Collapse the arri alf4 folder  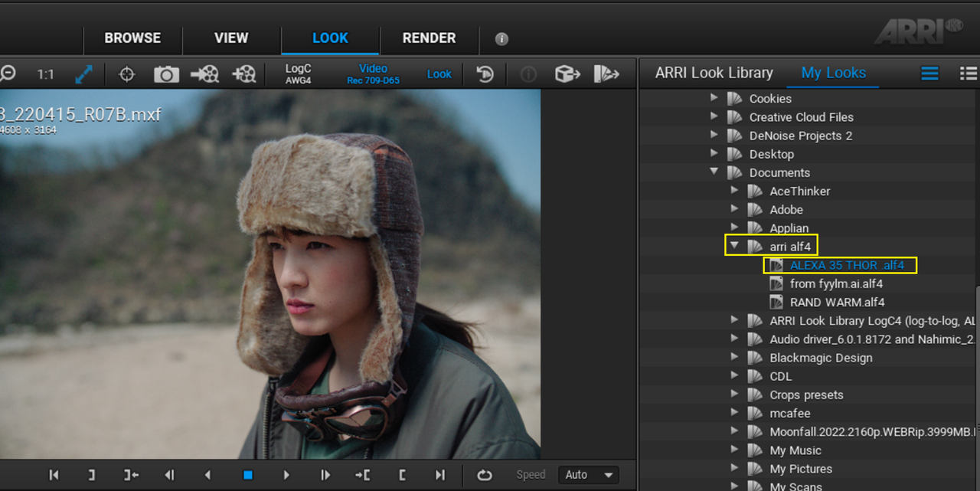pyautogui.click(x=735, y=246)
